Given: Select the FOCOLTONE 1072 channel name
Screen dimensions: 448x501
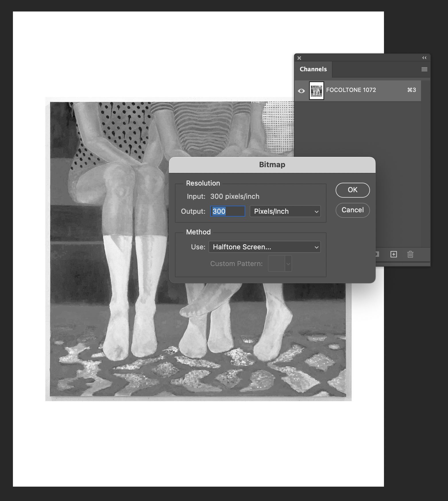Looking at the screenshot, I should (x=351, y=90).
